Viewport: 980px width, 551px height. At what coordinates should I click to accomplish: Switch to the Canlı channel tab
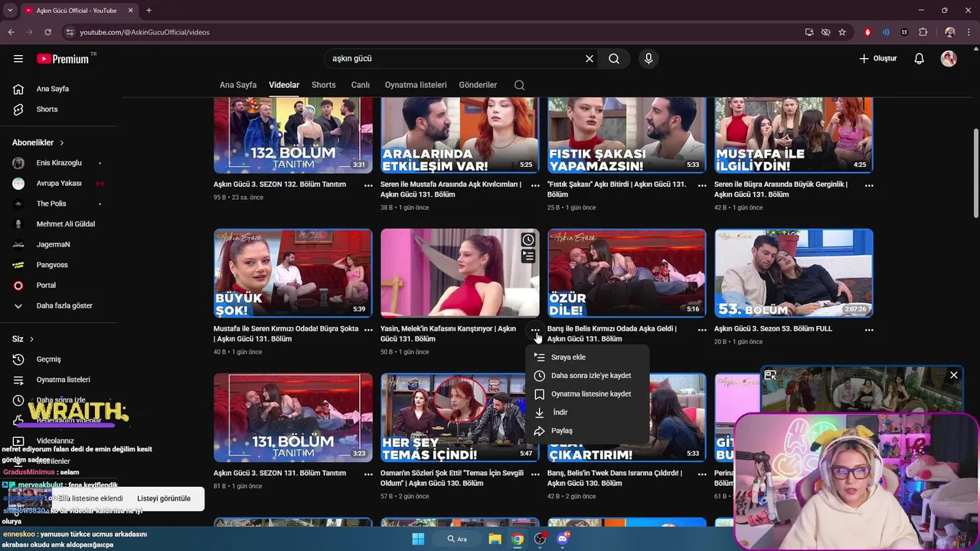tap(360, 85)
